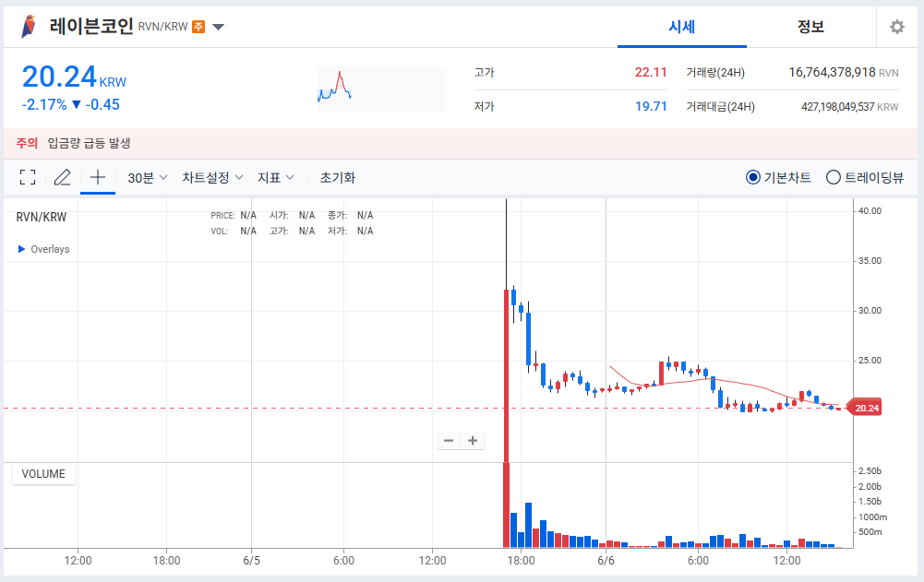Click the orange 주 caution badge

pyautogui.click(x=198, y=27)
